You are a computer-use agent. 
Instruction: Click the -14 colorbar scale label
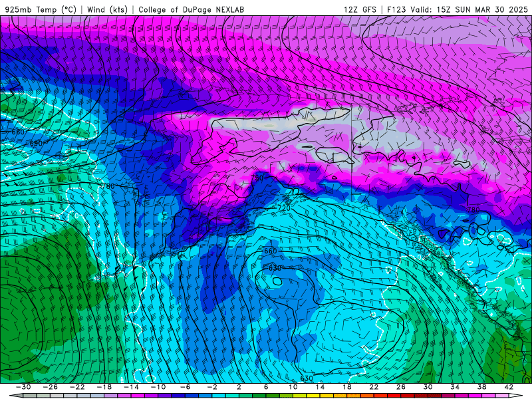coord(131,387)
